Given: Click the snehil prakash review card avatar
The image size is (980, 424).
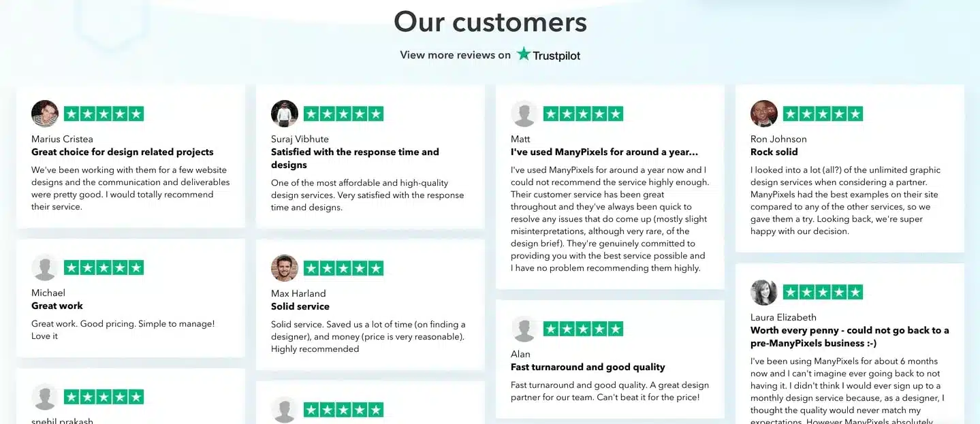Looking at the screenshot, I should pos(45,397).
